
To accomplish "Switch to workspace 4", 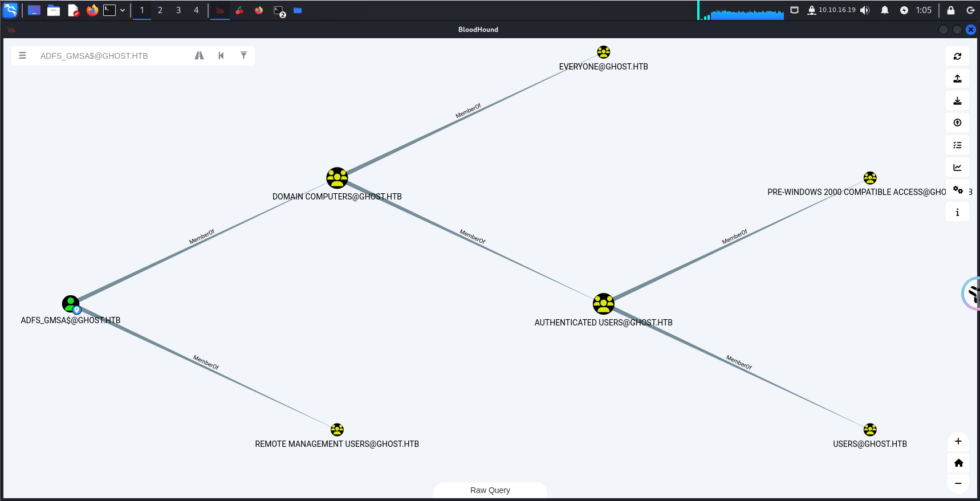I will click(x=196, y=10).
